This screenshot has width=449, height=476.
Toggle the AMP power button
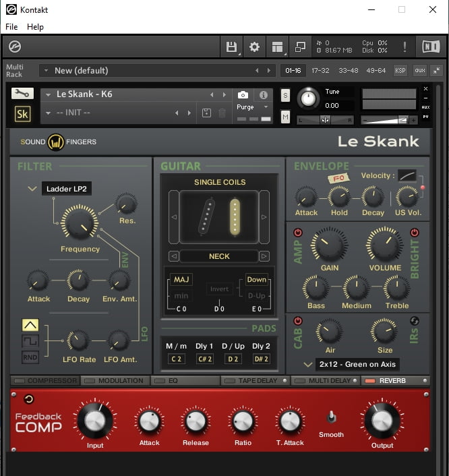[299, 233]
